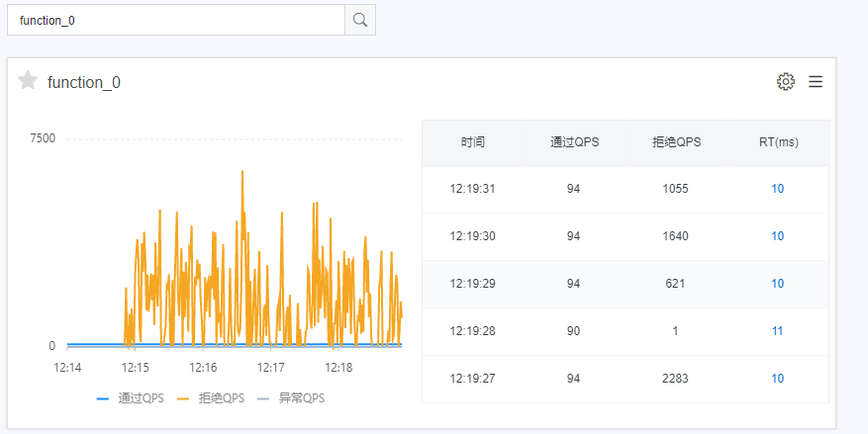The height and width of the screenshot is (434, 868).
Task: Click the 12:18 x-axis label
Action: pyautogui.click(x=338, y=368)
